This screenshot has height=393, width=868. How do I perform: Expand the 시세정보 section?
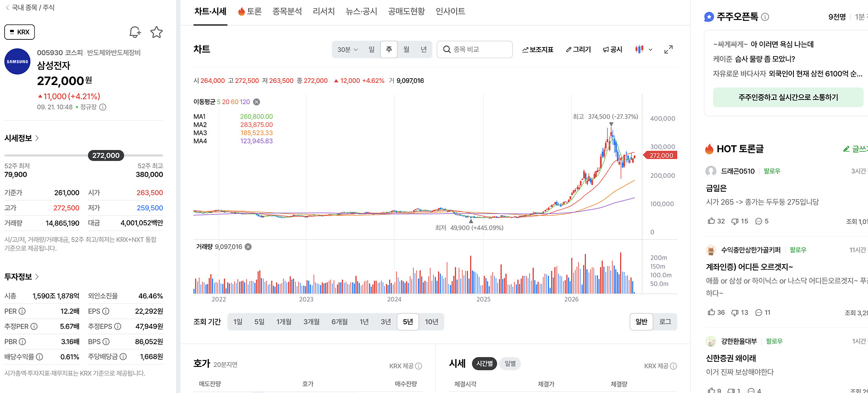coord(22,138)
